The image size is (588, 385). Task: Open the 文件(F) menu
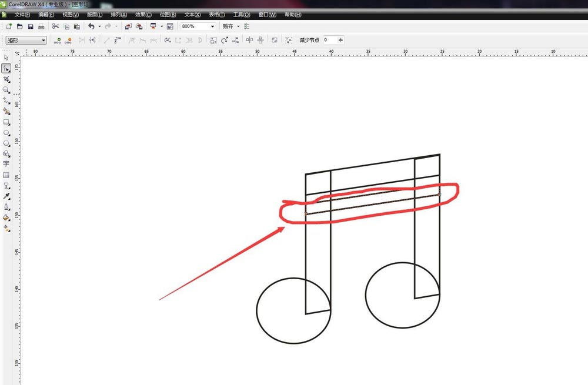tap(22, 15)
